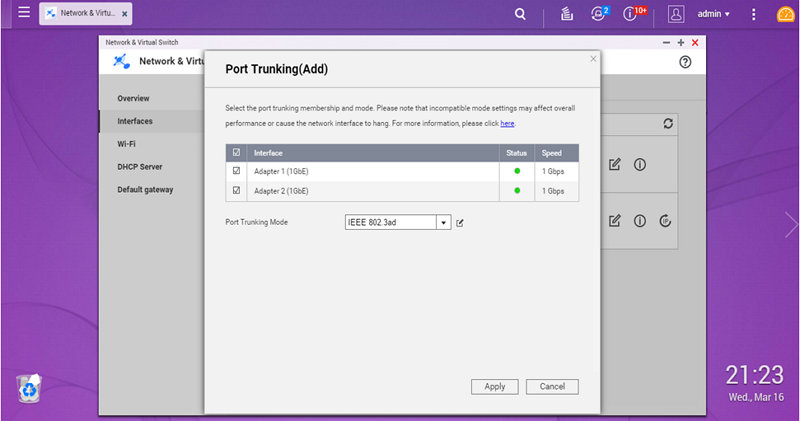
Task: Open the resource monitor dashboard gauge icon
Action: (x=786, y=14)
